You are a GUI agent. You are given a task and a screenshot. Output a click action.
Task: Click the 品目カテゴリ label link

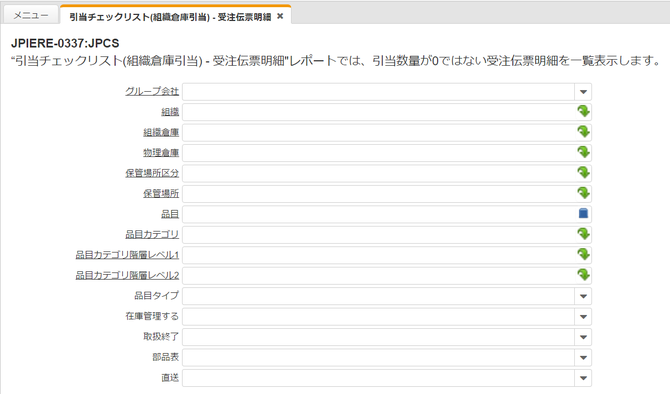tap(152, 234)
